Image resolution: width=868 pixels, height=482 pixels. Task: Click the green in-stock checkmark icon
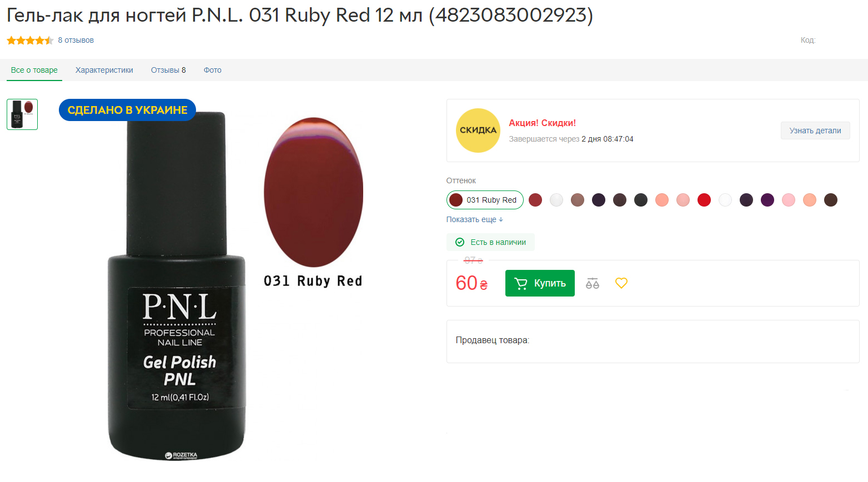460,242
